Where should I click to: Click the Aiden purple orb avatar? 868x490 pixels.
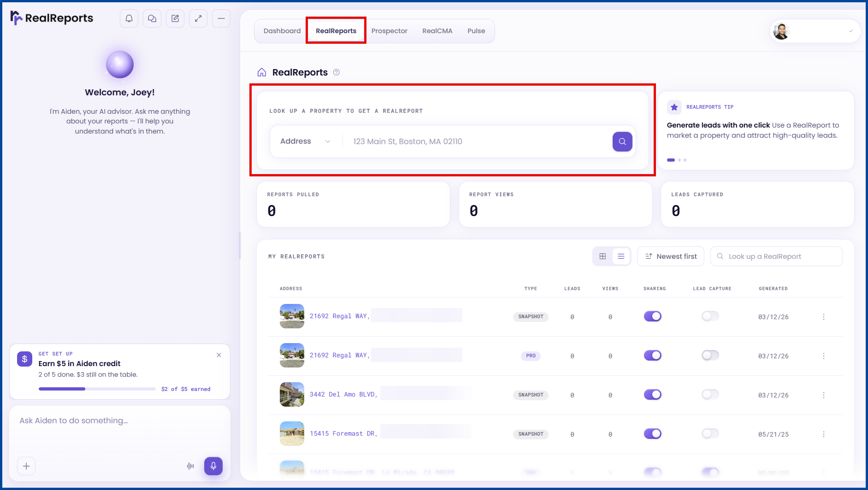coord(120,64)
